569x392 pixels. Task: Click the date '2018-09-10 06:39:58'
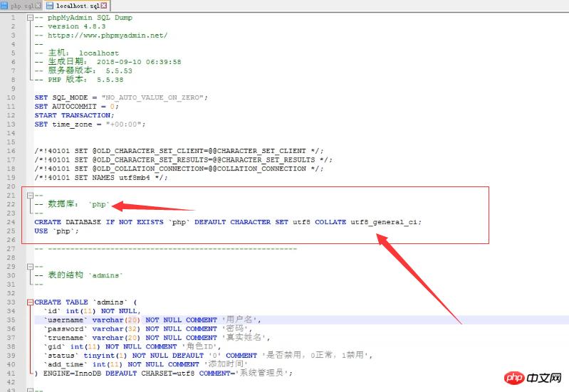(x=139, y=62)
